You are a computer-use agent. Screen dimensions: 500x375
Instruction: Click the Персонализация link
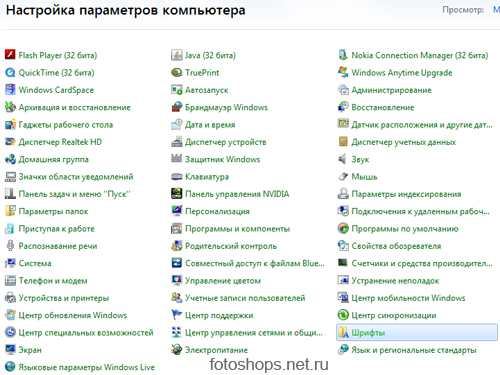pos(217,211)
